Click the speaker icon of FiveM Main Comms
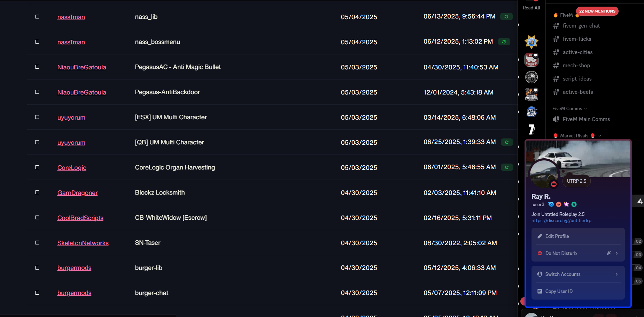The width and height of the screenshot is (644, 317). pyautogui.click(x=556, y=119)
